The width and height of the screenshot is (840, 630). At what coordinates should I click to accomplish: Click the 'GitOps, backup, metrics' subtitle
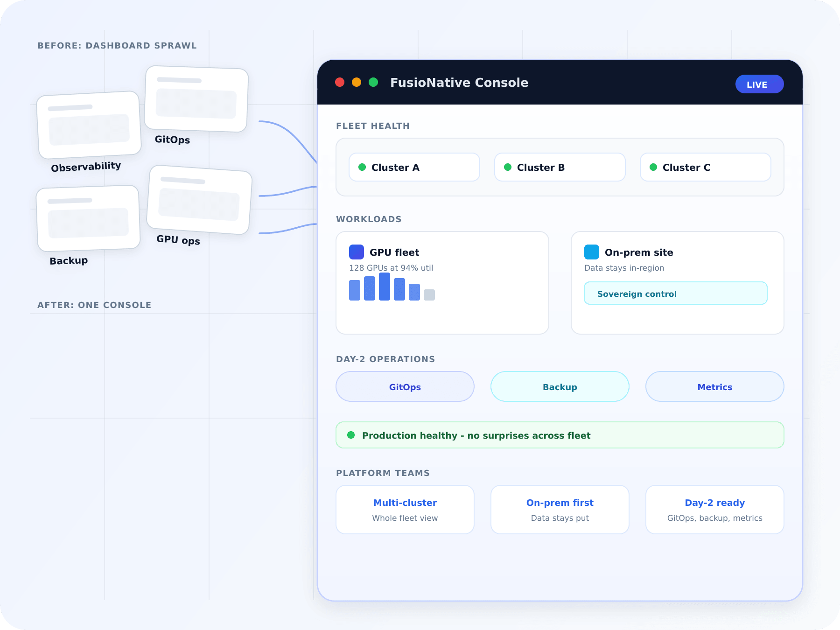715,518
